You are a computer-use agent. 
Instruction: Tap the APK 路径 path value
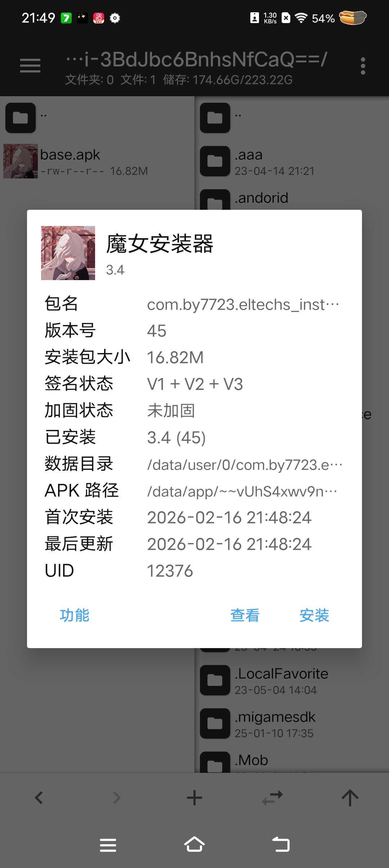pyautogui.click(x=242, y=491)
